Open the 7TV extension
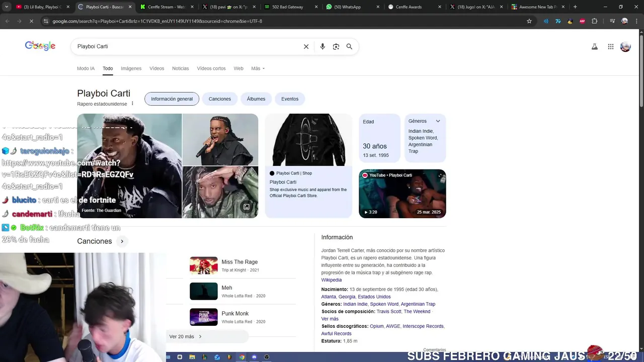The width and height of the screenshot is (644, 362). (558, 21)
